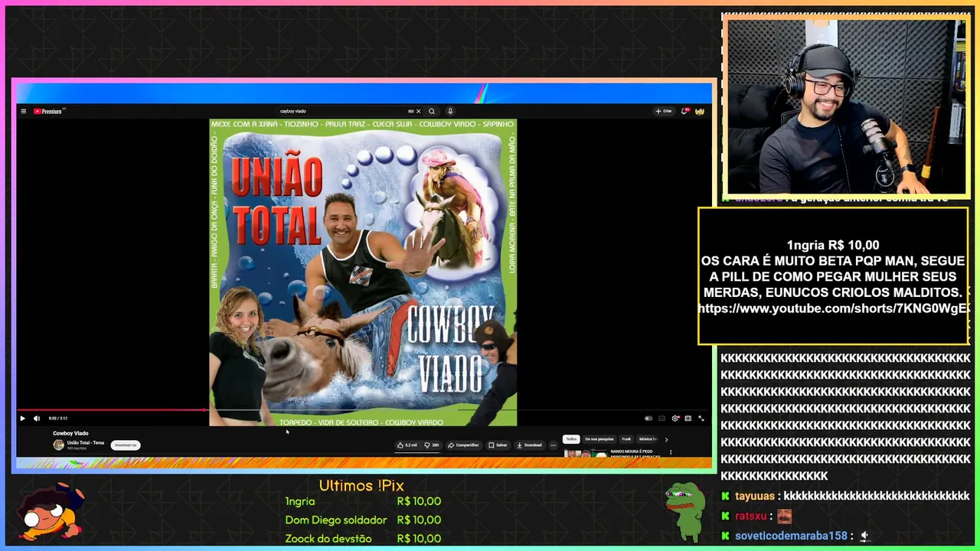Image resolution: width=980 pixels, height=551 pixels.
Task: Run search with the magnifying glass icon
Action: coord(432,111)
